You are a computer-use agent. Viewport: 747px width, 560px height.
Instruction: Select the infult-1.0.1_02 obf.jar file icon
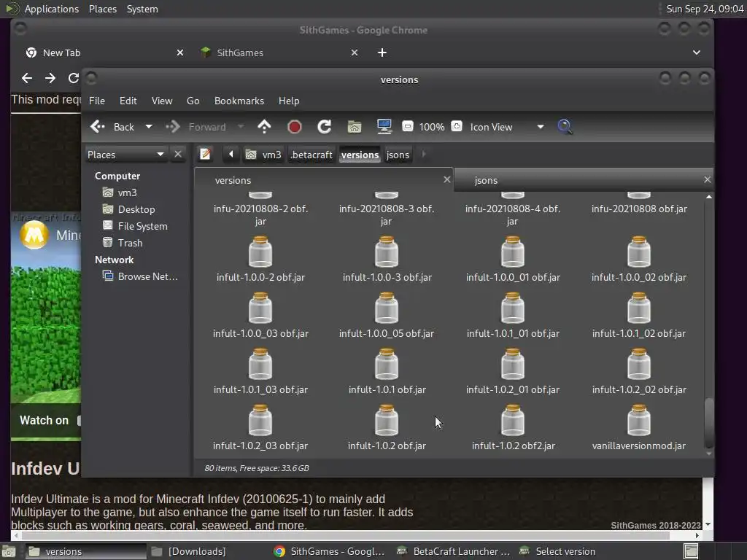639,308
